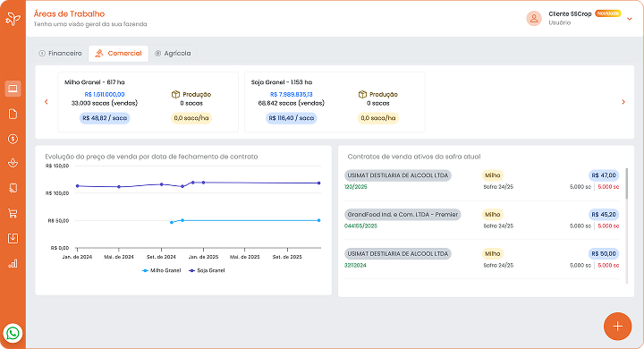Open the bar chart reports icon in sidebar
This screenshot has height=349, width=644.
coord(13,263)
